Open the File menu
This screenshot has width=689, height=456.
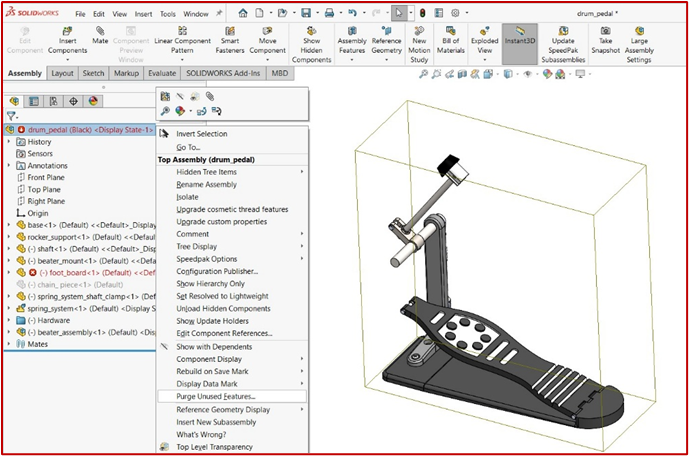(80, 14)
